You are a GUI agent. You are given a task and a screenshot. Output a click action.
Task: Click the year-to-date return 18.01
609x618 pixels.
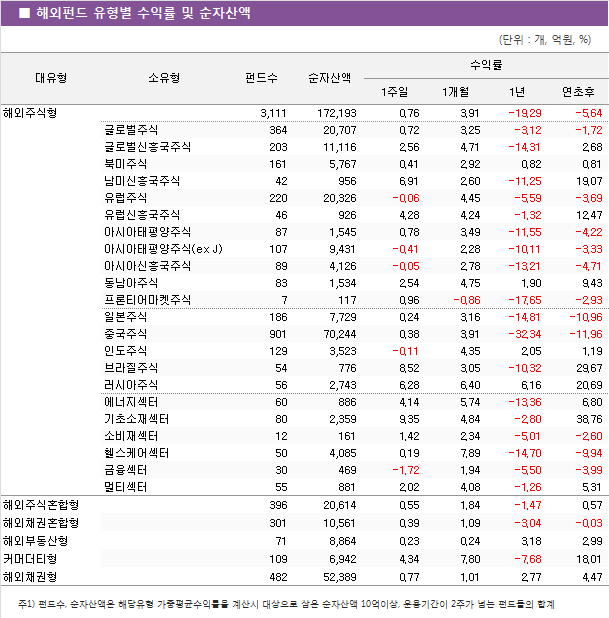pyautogui.click(x=589, y=559)
